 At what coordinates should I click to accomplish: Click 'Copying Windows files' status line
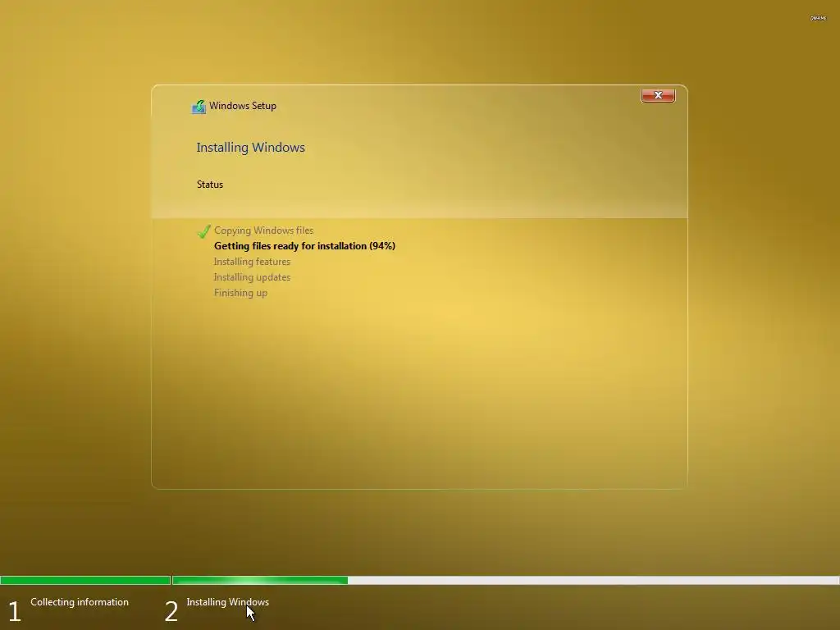tap(263, 231)
